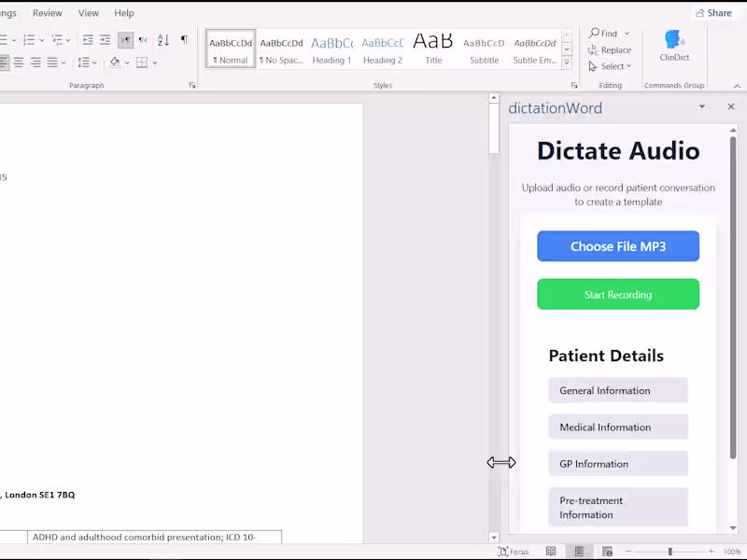Open Find dropdown arrow
The width and height of the screenshot is (747, 560).
click(x=627, y=34)
